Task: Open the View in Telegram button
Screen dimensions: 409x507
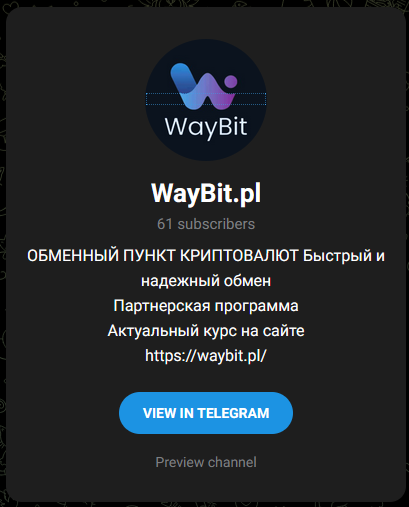Action: [206, 413]
